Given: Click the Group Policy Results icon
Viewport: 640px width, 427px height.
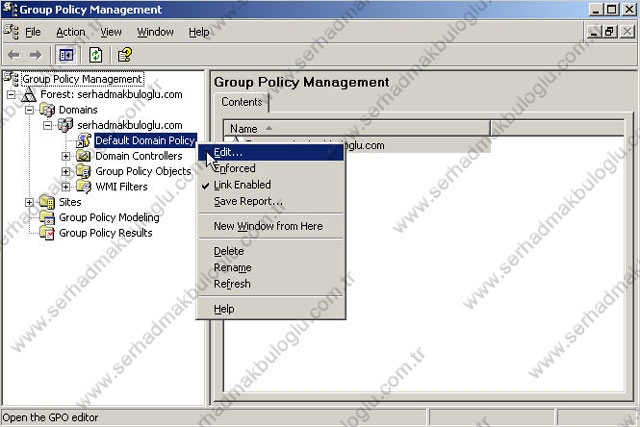Looking at the screenshot, I should pos(47,233).
